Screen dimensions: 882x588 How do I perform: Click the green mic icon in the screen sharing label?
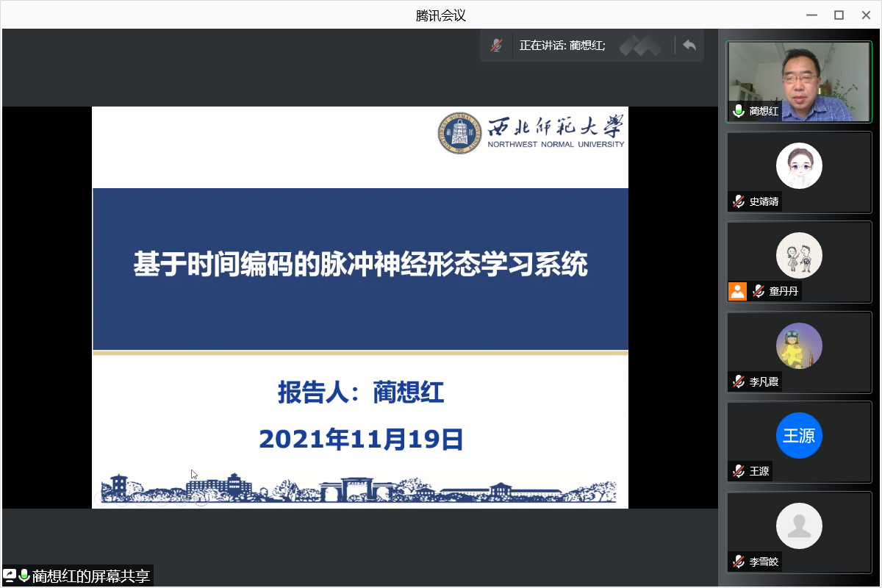point(24,576)
